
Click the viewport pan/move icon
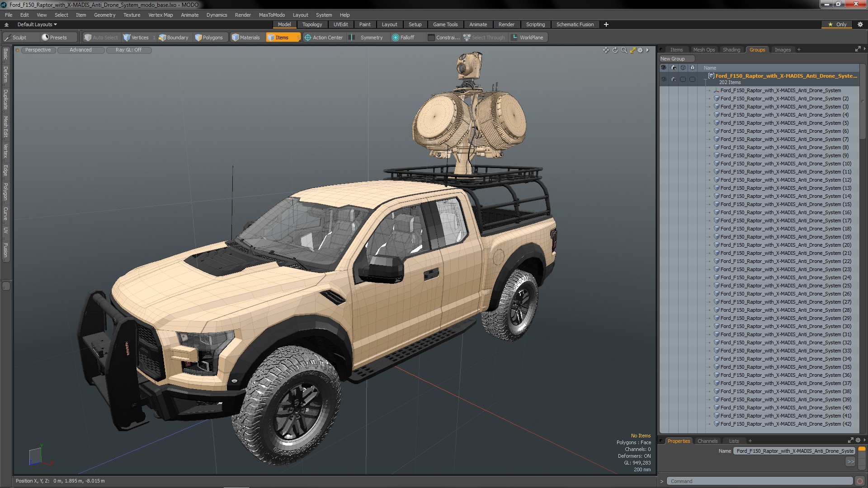(x=606, y=50)
